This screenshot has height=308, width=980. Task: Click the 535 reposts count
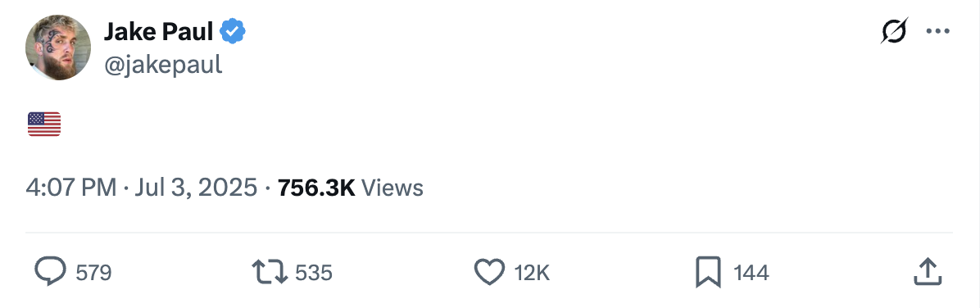[x=314, y=273]
